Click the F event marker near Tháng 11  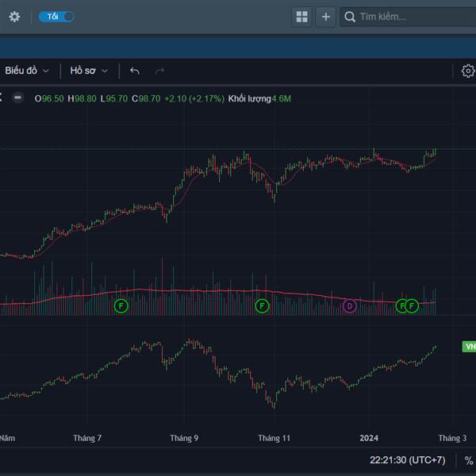(262, 306)
